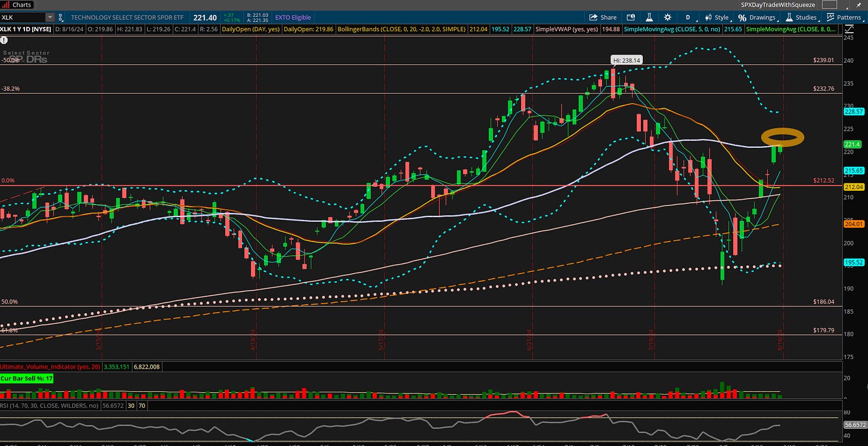Viewport: 868px width, 446px height.
Task: Click the symbol link chain icon
Action: 62,17
